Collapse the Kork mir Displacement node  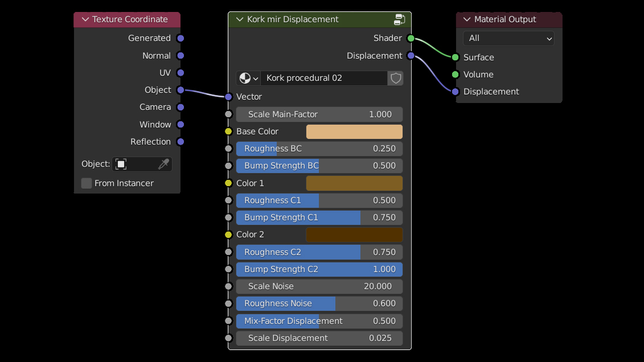point(239,19)
